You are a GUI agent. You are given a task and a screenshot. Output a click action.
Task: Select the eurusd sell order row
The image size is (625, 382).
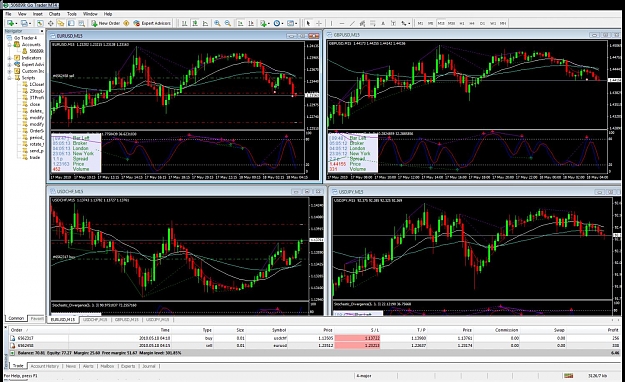point(315,346)
